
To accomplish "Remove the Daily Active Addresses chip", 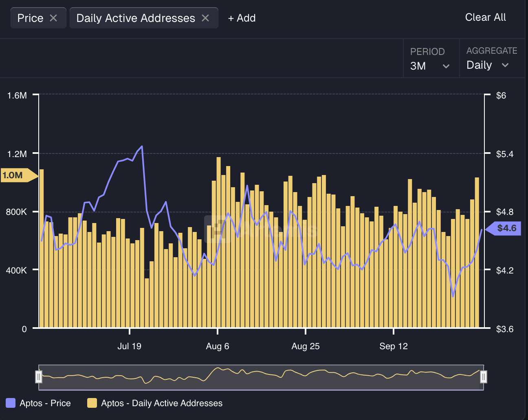I will coord(205,18).
